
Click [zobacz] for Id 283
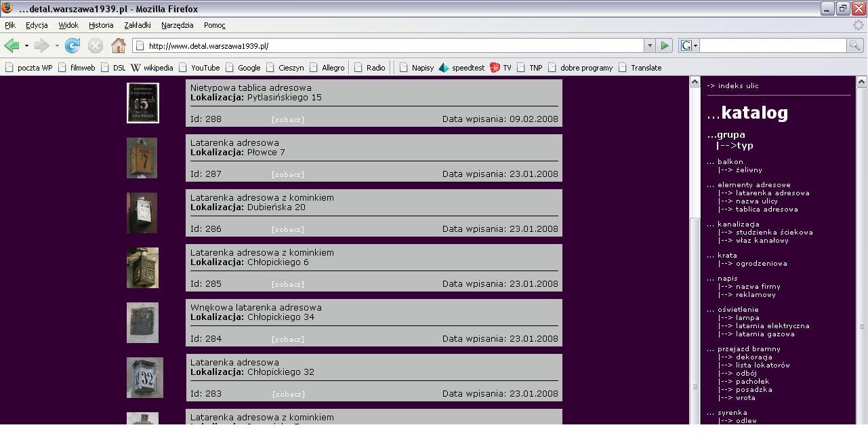pos(288,394)
